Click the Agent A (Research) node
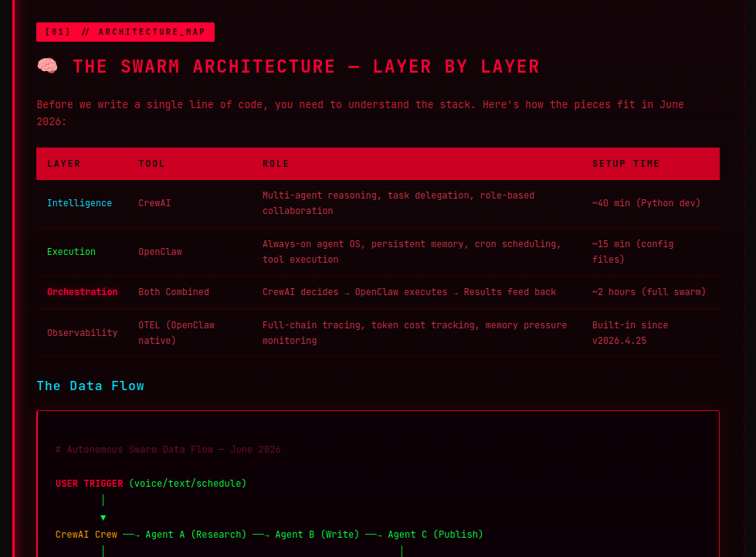 (x=195, y=535)
